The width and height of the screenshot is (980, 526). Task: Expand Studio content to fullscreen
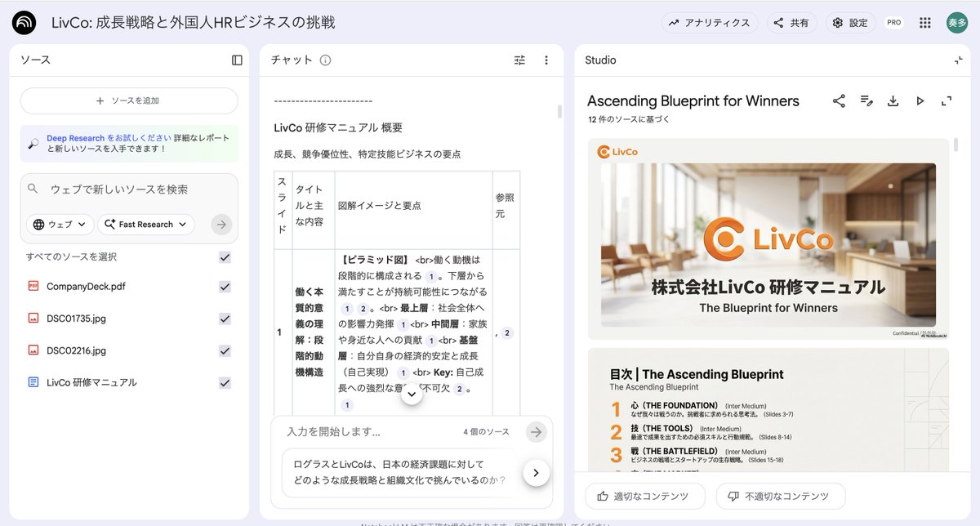946,100
